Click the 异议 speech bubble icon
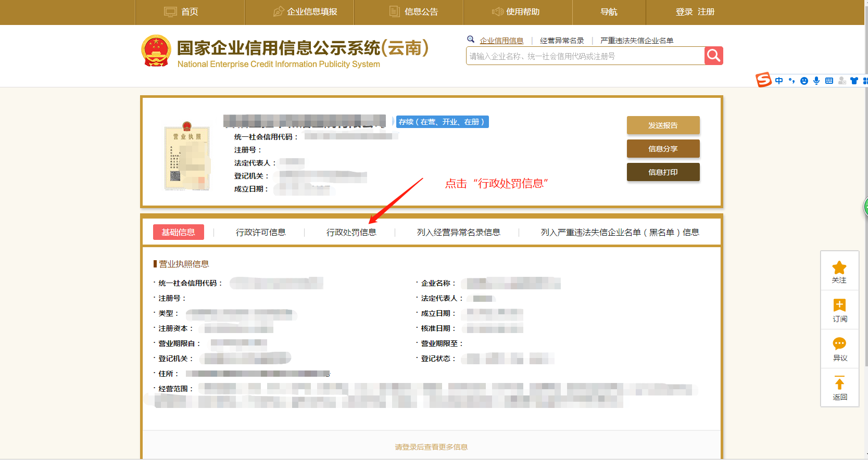Screen dimensions: 868x460 point(839,343)
